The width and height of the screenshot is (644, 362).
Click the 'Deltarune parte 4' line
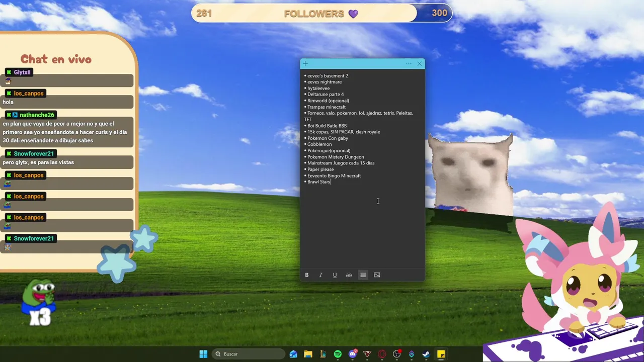point(326,95)
